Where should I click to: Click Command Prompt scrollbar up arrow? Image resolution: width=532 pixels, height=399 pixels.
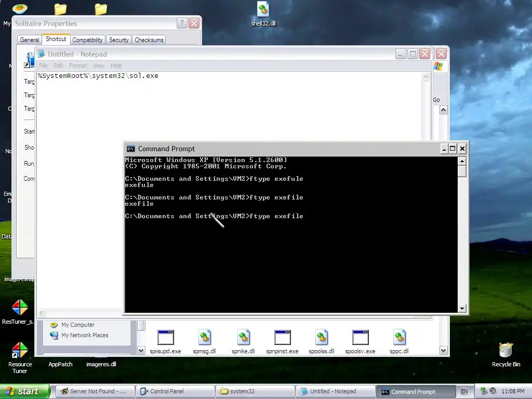462,161
